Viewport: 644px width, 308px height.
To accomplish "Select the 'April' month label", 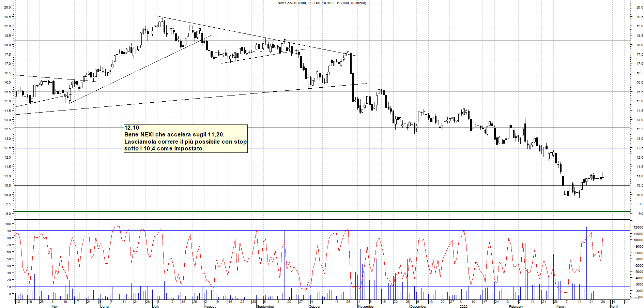I will coord(614,306).
